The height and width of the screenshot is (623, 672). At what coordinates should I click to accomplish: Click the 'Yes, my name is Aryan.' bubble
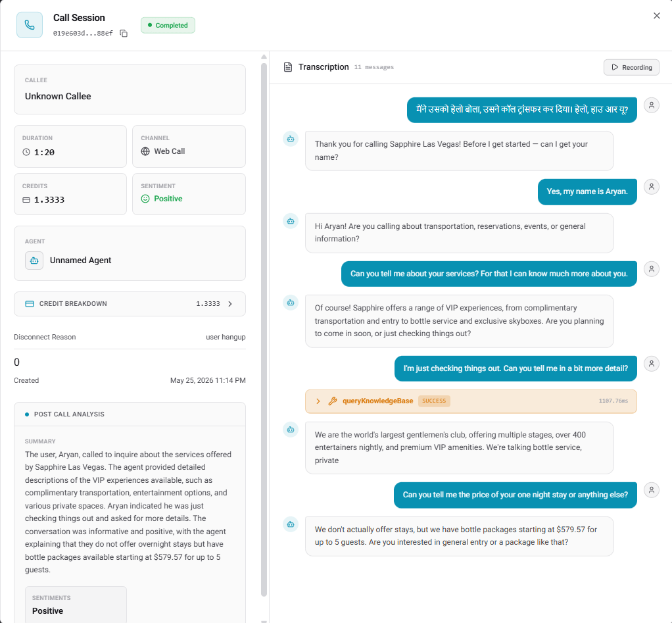coord(587,192)
